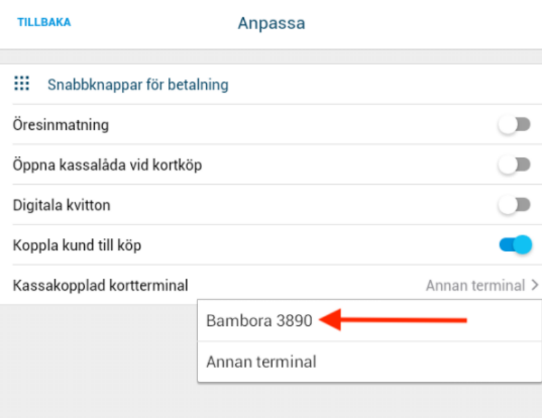Disable the Koppla kund till köp switch
Viewport: 542px width, 418px height.
[515, 245]
